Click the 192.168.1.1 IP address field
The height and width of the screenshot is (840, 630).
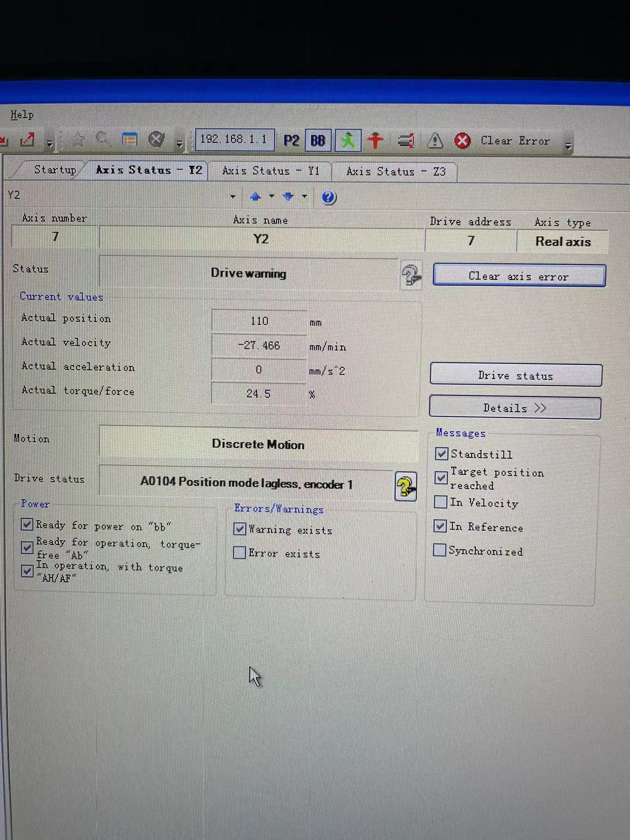click(234, 140)
